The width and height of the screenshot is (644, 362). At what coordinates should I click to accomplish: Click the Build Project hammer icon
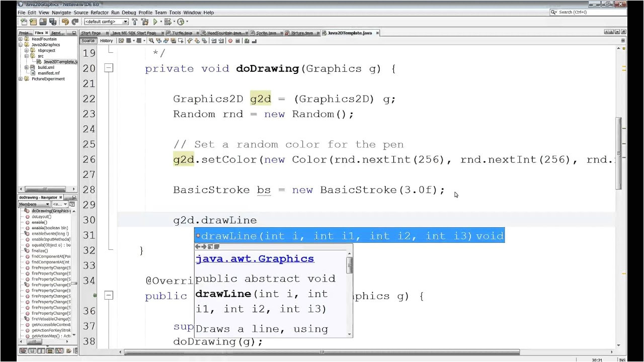pyautogui.click(x=135, y=22)
